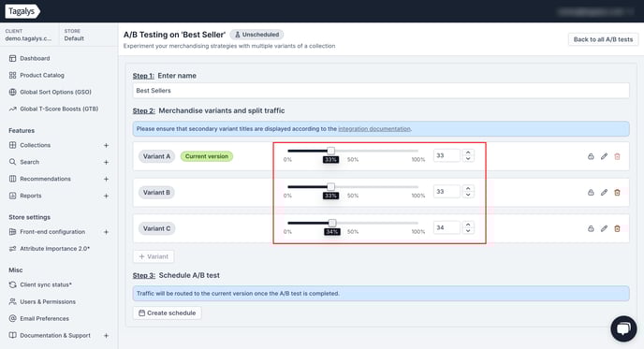644x349 pixels.
Task: Click the Unscheduled status badge
Action: click(256, 35)
